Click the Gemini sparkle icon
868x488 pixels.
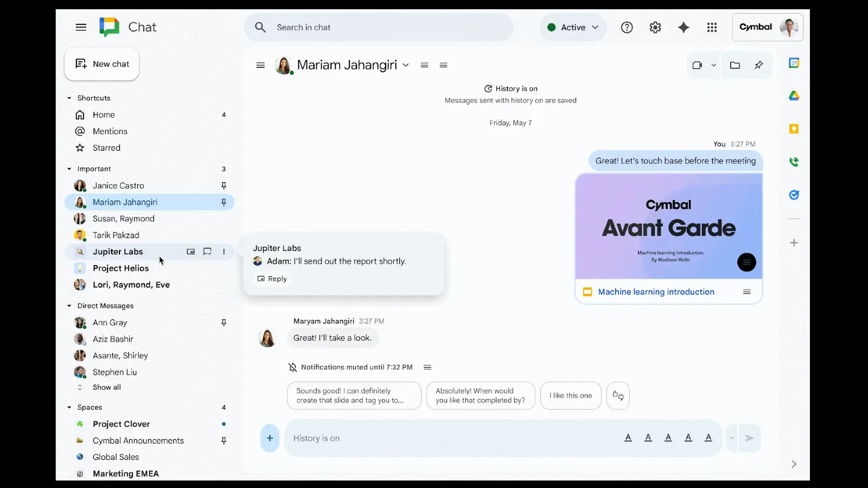[x=684, y=27]
